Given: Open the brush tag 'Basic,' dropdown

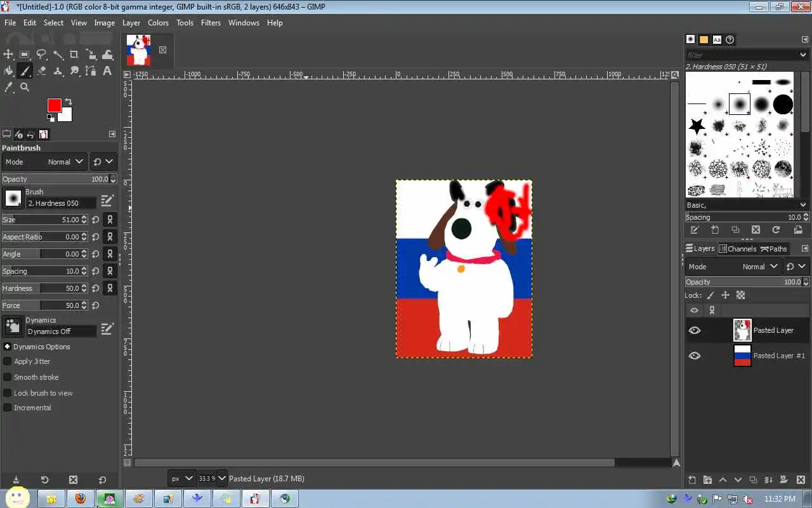Looking at the screenshot, I should tap(747, 205).
